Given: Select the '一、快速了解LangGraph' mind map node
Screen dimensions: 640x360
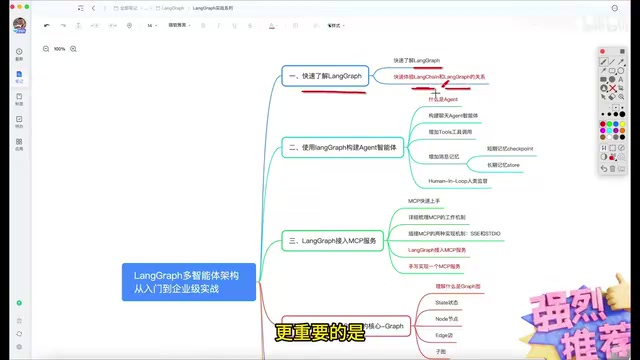Looking at the screenshot, I should [325, 76].
